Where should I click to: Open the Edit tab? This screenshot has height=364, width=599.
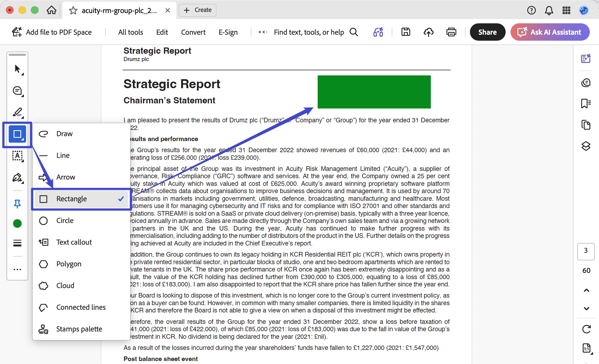pyautogui.click(x=162, y=32)
